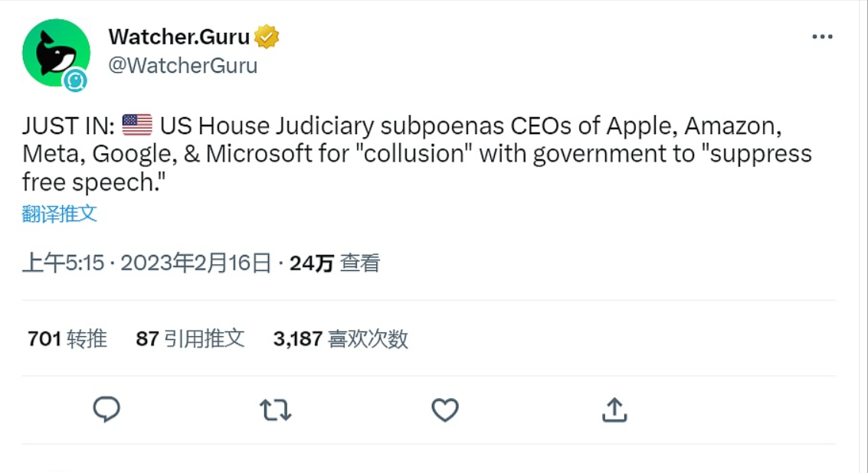Click the US flag emoji in the tweet
The height and width of the screenshot is (473, 868).
tap(135, 122)
